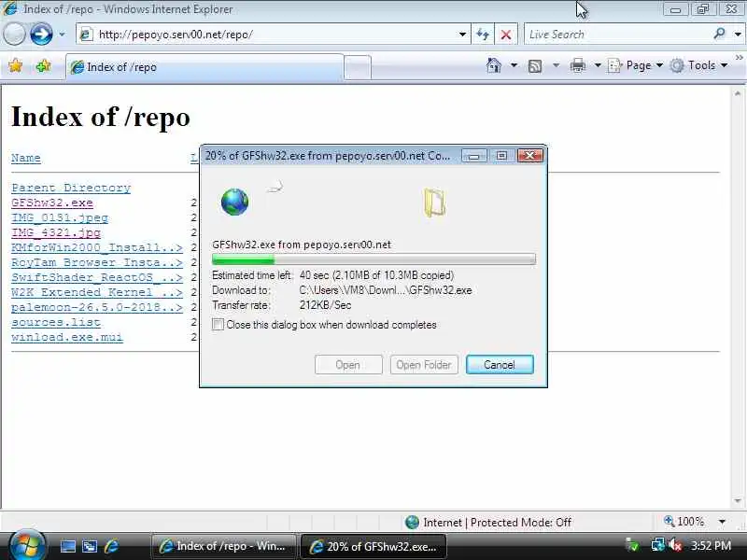Click the Forward navigation arrow button
Viewport: 747px width, 560px height.
pyautogui.click(x=41, y=35)
